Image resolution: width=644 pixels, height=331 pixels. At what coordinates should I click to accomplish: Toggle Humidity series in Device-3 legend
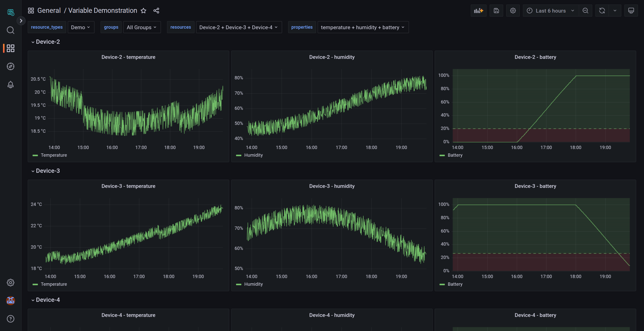point(253,284)
